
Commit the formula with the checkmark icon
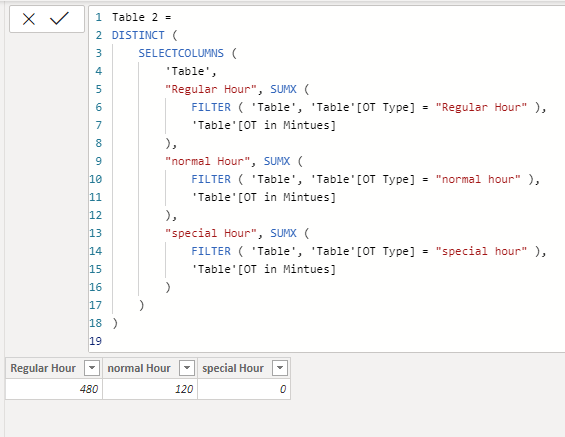pos(59,18)
